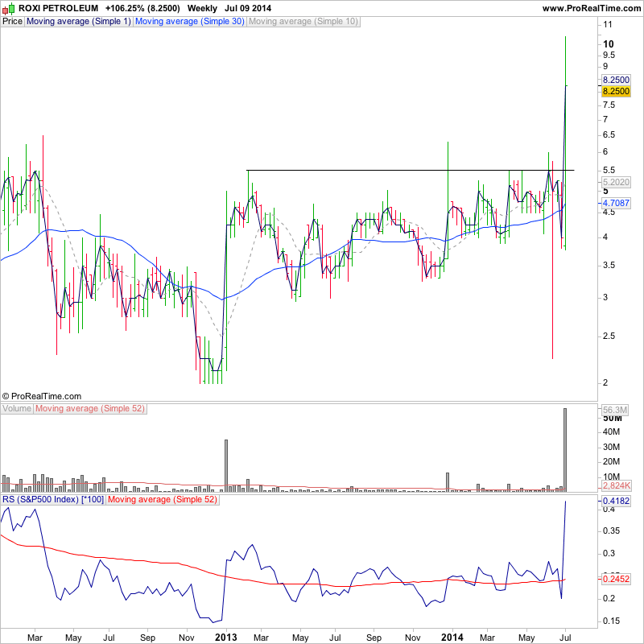Open the www.ProRealTime.com link
Image resolution: width=644 pixels, height=644 pixels.
coord(592,8)
